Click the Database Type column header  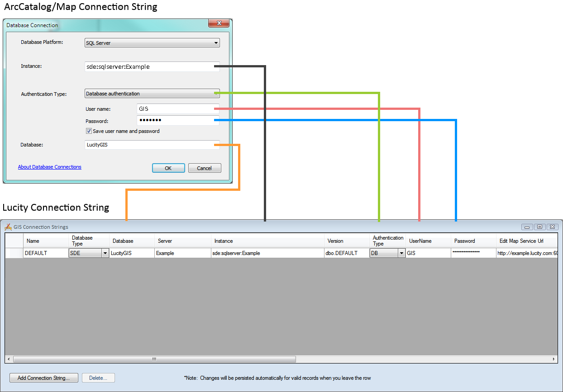point(89,241)
